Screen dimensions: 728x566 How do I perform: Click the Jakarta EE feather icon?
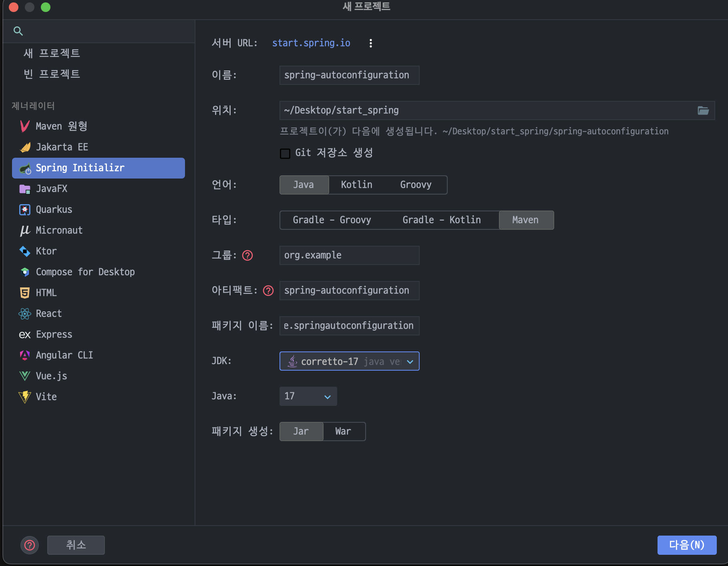pos(25,147)
